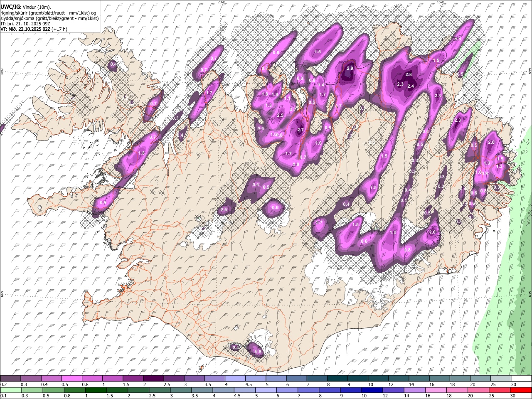
Task: Select the dark green lower legend swatch labeled 1
Action: 96,390
